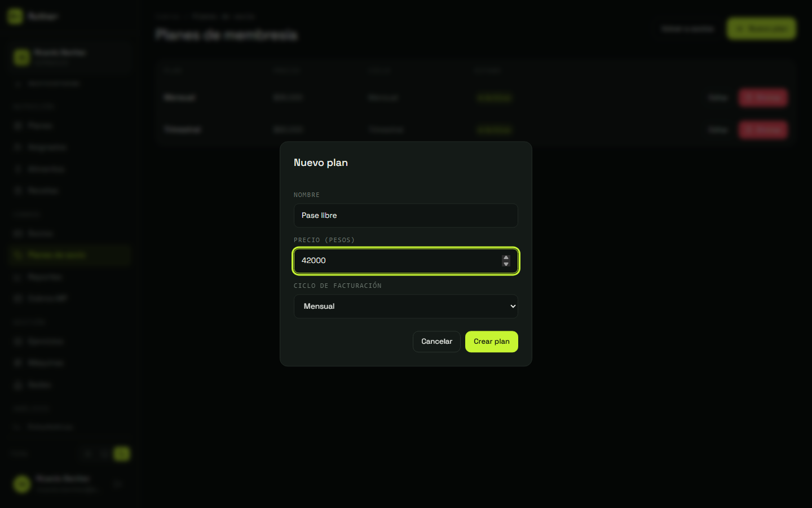
Task: Click the NOMBRE field label
Action: [x=307, y=195]
